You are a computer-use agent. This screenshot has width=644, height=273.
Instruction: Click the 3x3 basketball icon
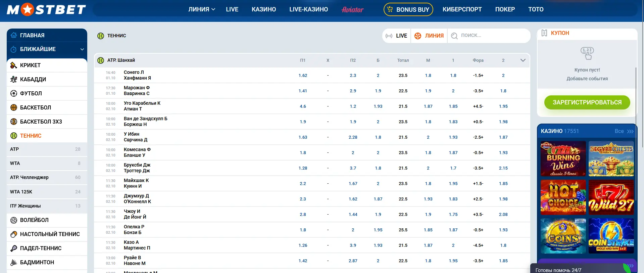point(14,122)
